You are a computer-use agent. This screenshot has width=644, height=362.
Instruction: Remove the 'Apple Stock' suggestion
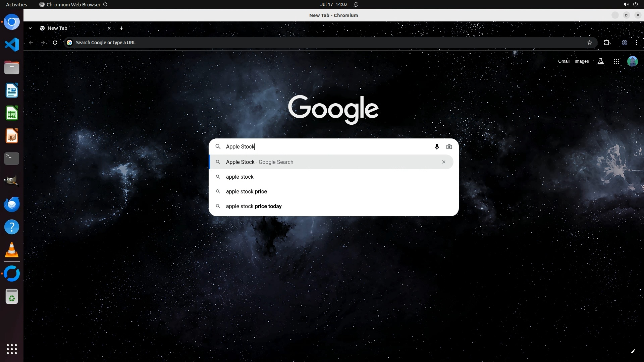[x=443, y=162]
